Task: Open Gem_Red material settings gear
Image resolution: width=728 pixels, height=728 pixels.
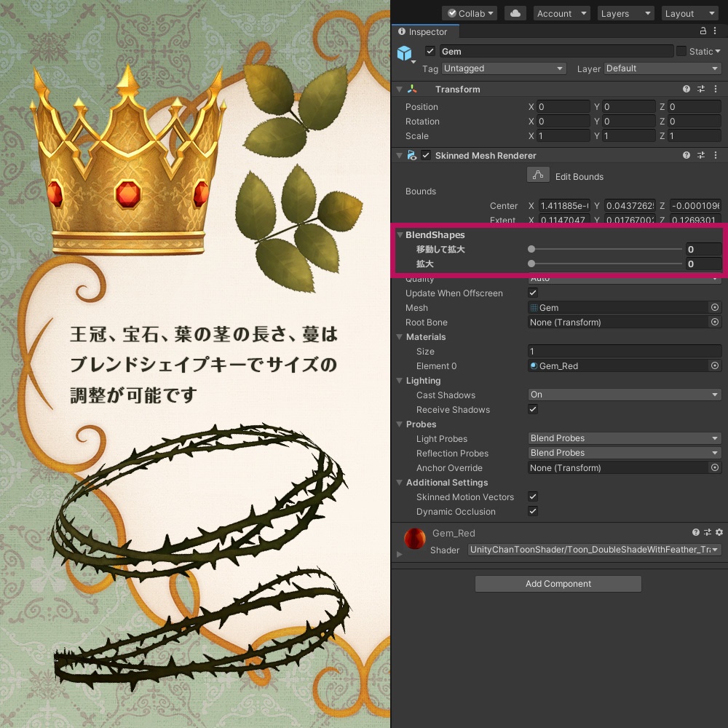Action: 719,532
